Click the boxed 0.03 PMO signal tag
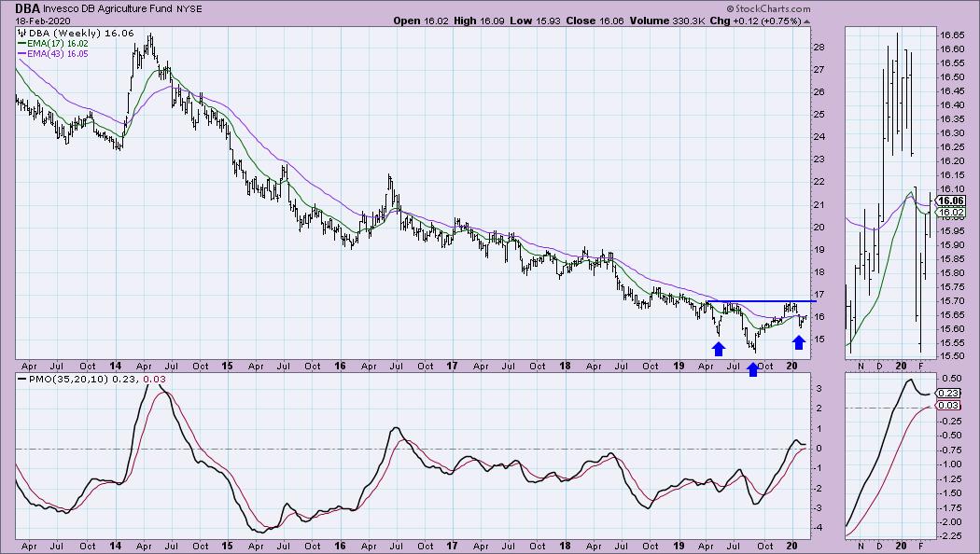This screenshot has width=980, height=554. click(x=949, y=406)
